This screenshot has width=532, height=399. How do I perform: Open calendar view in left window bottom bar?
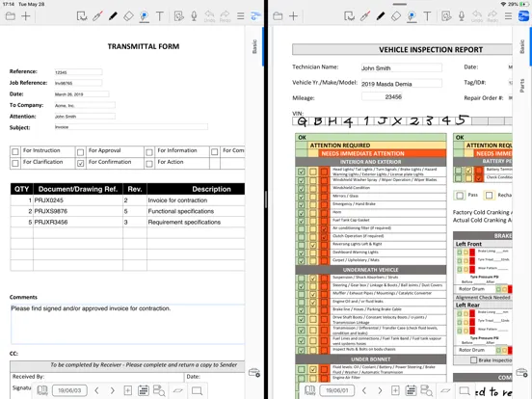pos(144,390)
